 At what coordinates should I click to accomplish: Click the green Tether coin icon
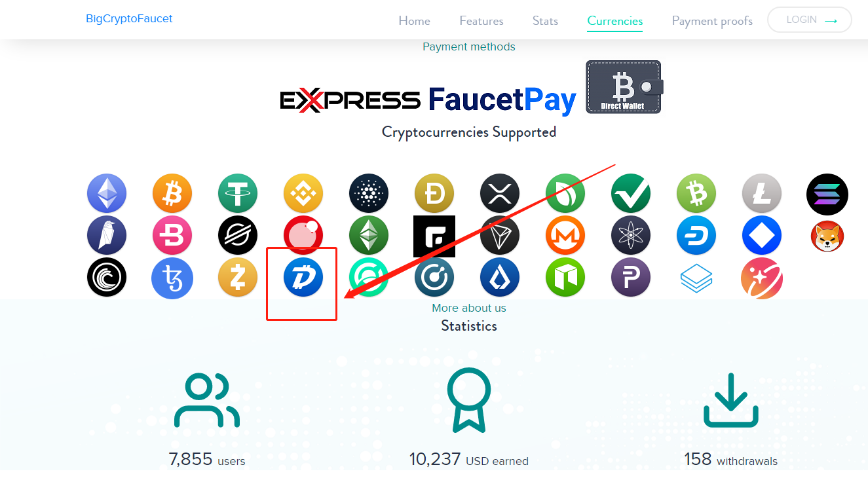pos(238,193)
